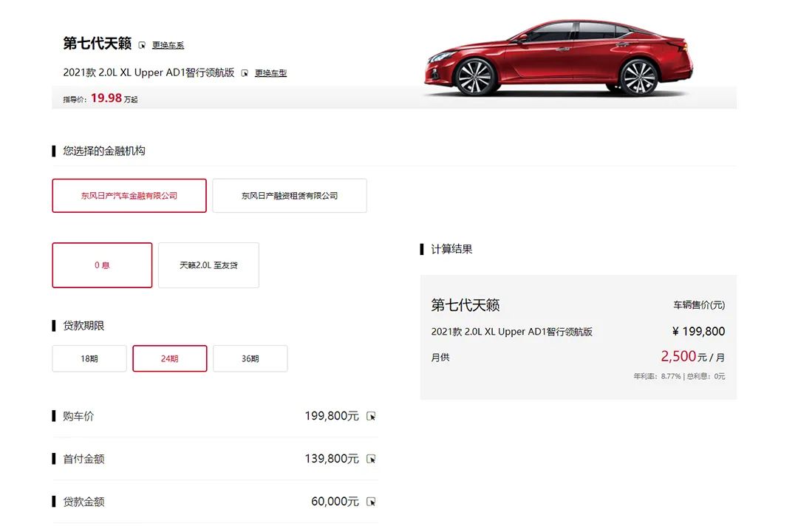Click the edit icon beside 贷款金额 60,000元

[x=369, y=502]
